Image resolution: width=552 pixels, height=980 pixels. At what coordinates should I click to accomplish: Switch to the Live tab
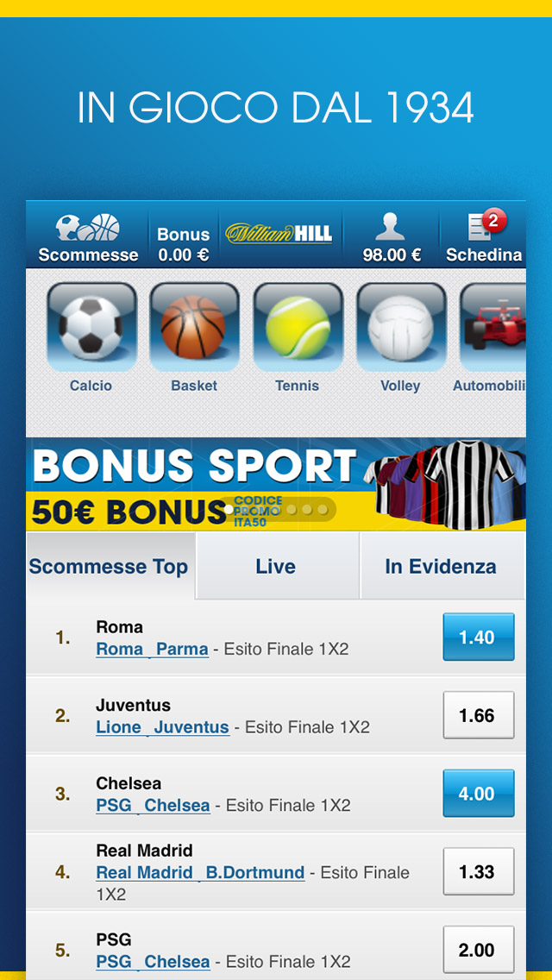click(278, 566)
